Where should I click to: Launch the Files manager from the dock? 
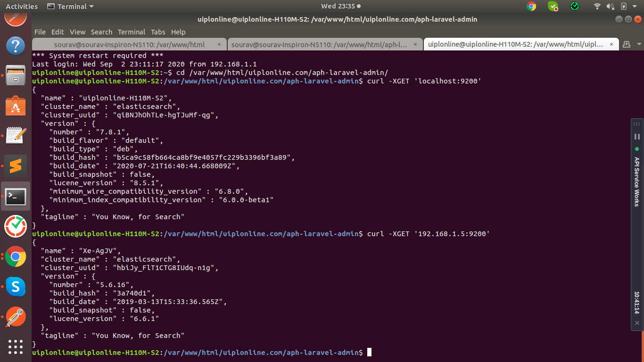click(x=16, y=75)
